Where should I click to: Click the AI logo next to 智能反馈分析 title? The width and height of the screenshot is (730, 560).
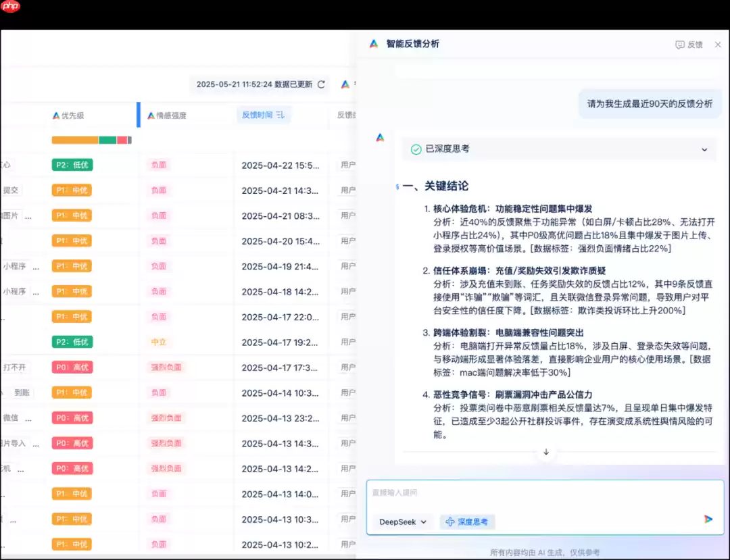(x=372, y=44)
